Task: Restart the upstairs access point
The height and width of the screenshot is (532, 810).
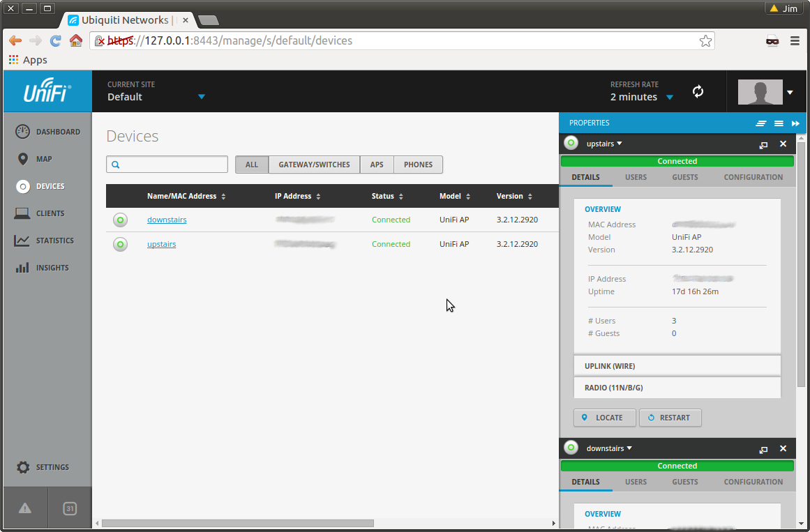Action: click(670, 418)
